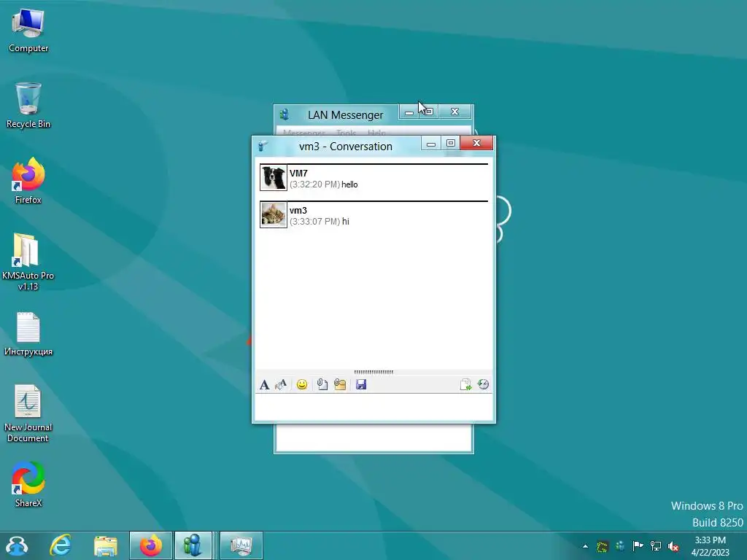Screen dimensions: 747x560
Task: Minimize the vm3 Conversation window
Action: tap(430, 144)
